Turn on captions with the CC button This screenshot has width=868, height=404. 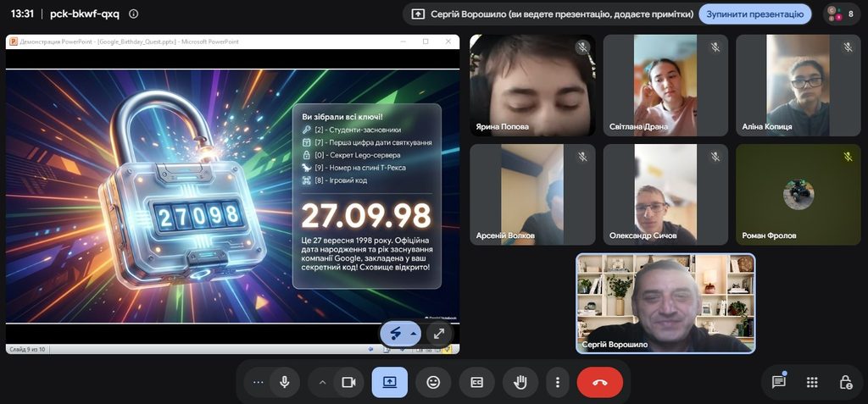(x=476, y=383)
